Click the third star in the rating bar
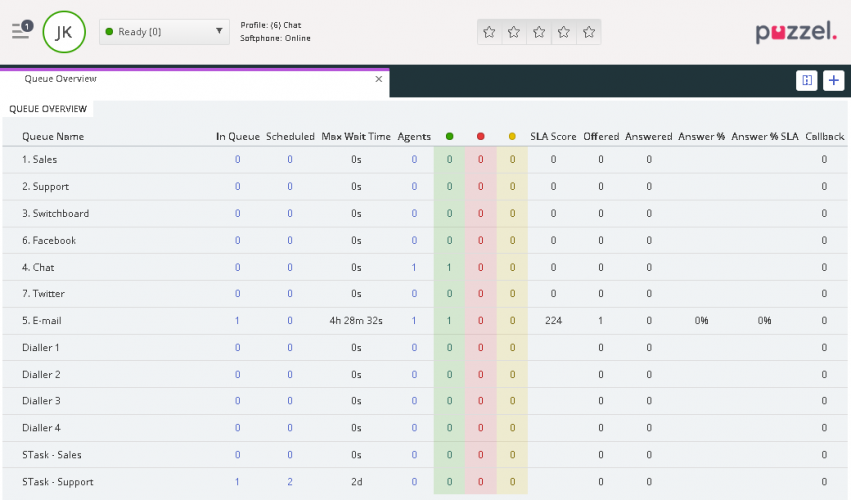Screen dimensions: 851x500 tap(539, 32)
